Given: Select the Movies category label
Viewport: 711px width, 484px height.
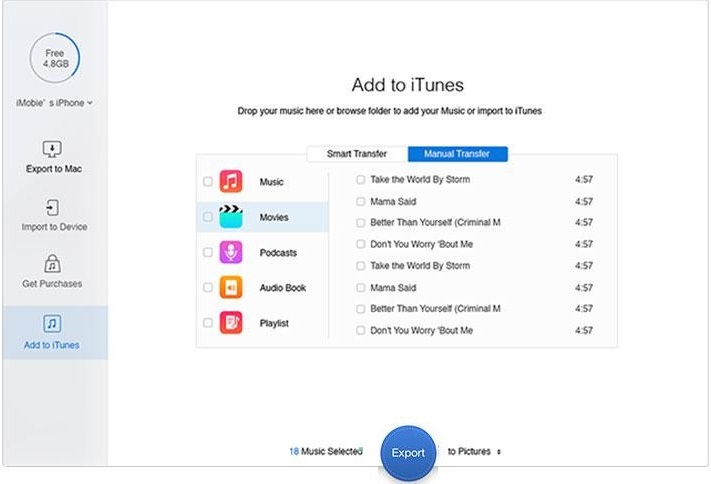Looking at the screenshot, I should [x=274, y=217].
